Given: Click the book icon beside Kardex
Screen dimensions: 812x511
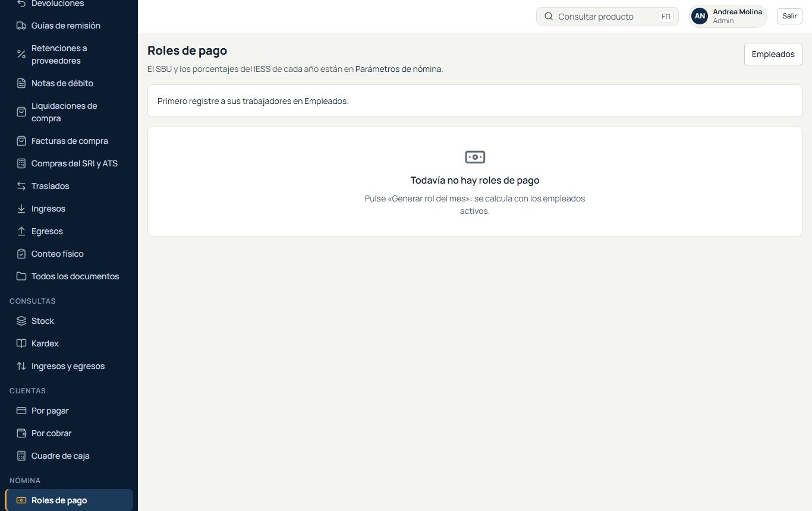Looking at the screenshot, I should (21, 343).
